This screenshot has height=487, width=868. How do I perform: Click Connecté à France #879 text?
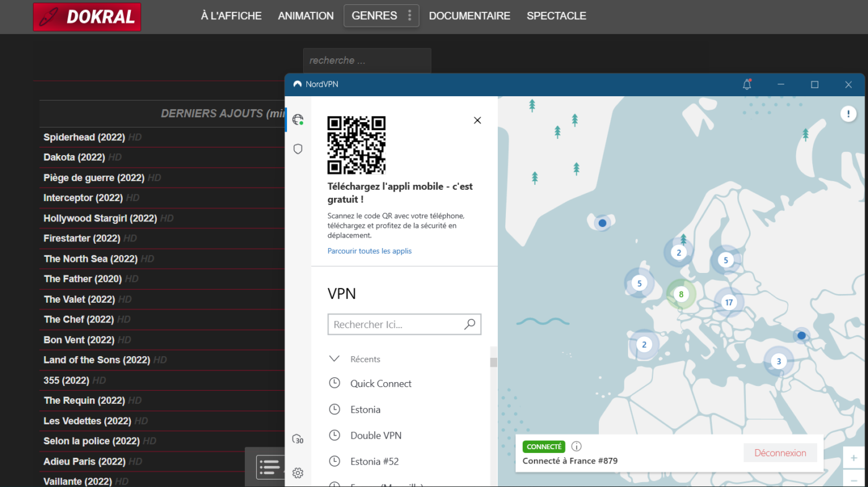pos(570,461)
